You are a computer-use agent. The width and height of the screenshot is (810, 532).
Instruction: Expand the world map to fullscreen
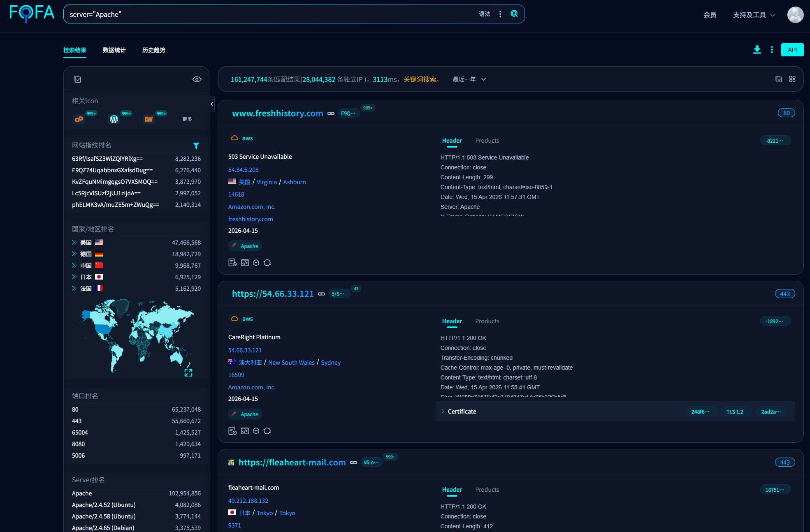[x=188, y=372]
